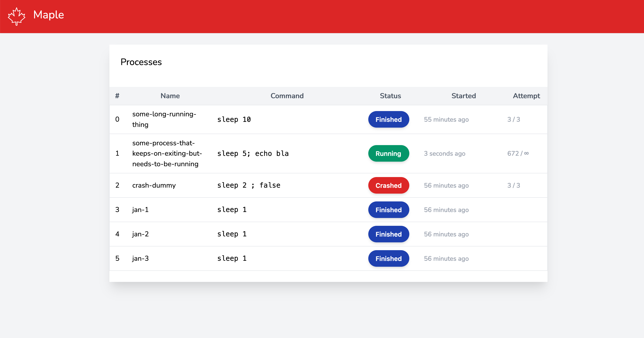Click the Maple leaf logo icon
644x338 pixels.
click(17, 16)
